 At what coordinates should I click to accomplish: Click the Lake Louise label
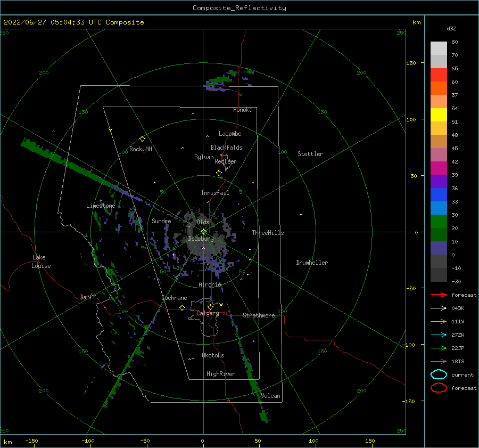click(x=41, y=262)
